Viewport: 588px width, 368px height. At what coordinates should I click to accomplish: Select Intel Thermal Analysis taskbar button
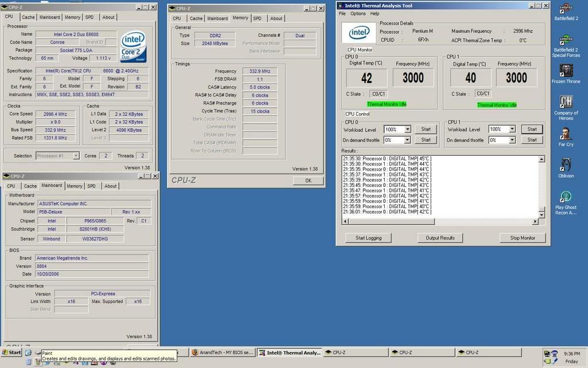289,352
